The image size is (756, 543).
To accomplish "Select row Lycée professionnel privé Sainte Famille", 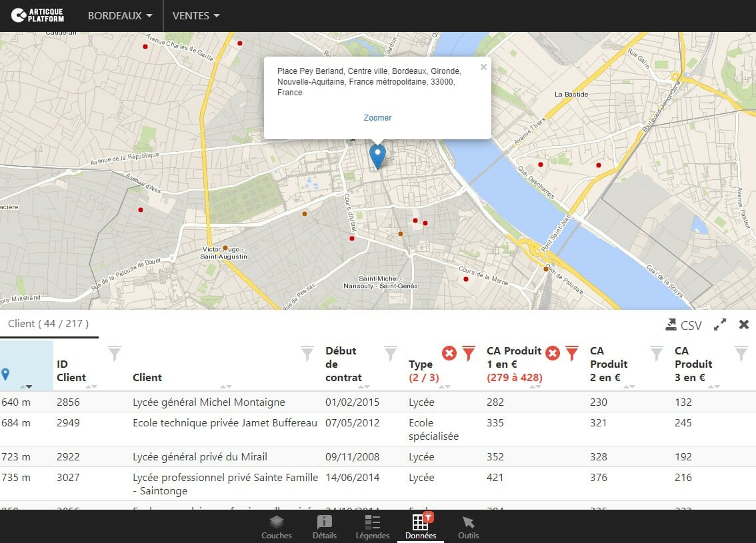I will click(378, 484).
